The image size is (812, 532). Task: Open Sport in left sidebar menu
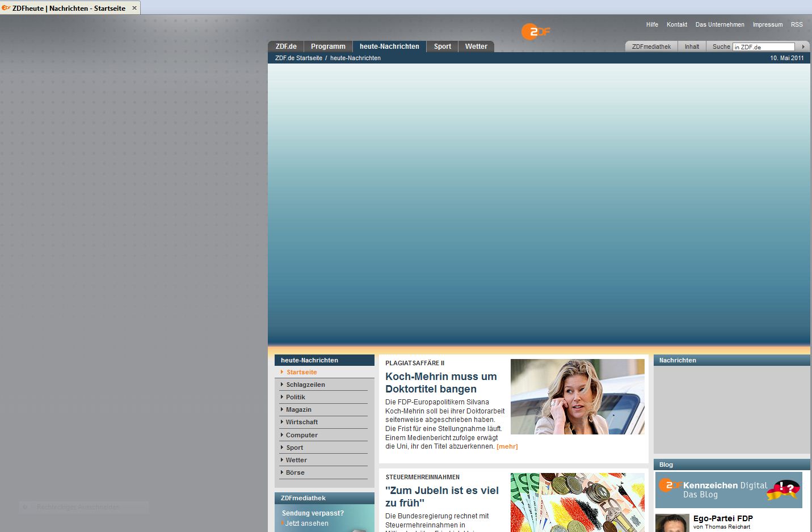pyautogui.click(x=324, y=447)
